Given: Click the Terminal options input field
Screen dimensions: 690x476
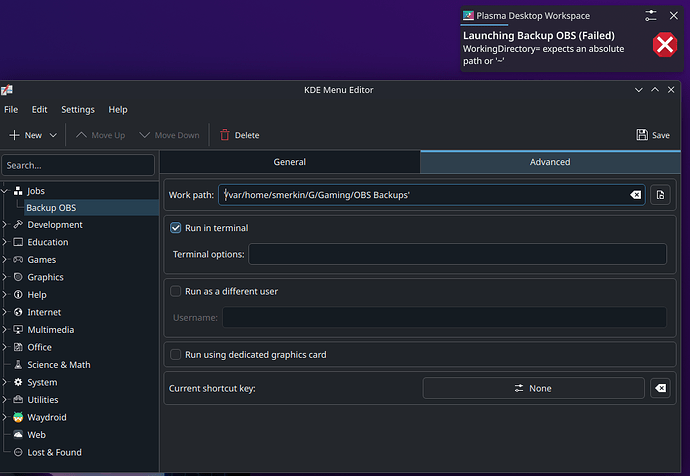Looking at the screenshot, I should 457,254.
